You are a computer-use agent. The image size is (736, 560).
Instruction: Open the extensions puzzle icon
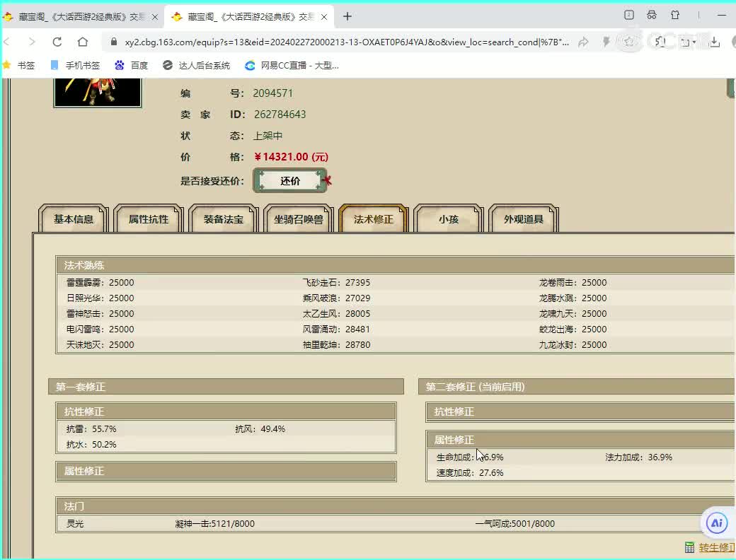point(660,42)
